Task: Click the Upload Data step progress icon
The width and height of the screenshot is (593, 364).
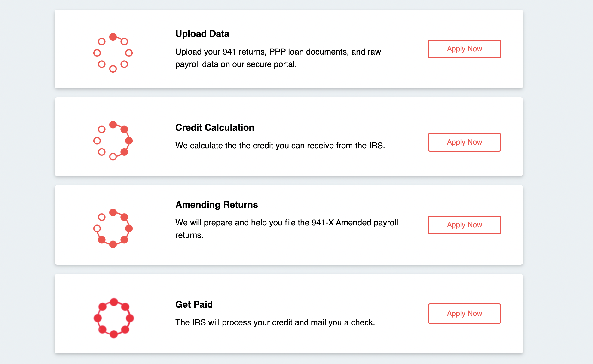Action: [113, 53]
